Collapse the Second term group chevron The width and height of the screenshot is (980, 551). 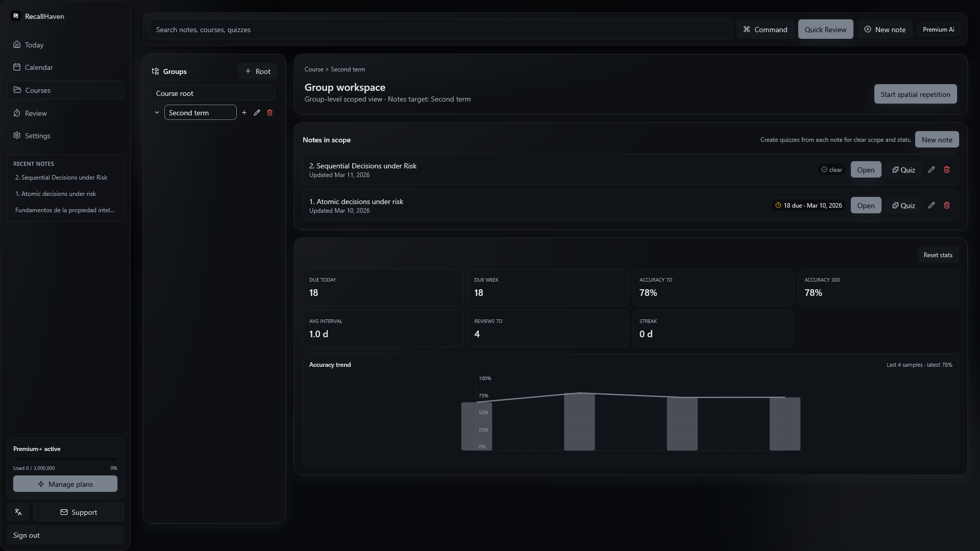[x=157, y=112]
